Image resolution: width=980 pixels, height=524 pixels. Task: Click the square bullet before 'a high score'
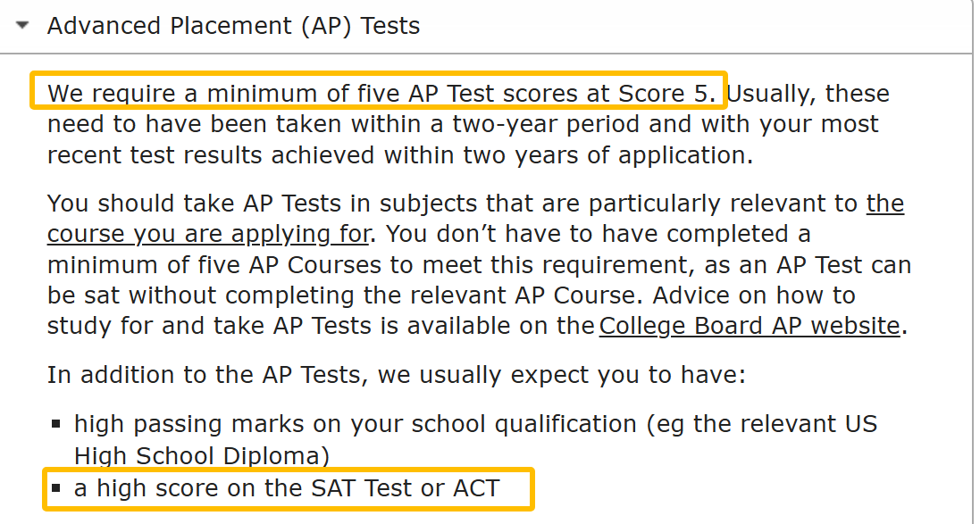coord(56,489)
